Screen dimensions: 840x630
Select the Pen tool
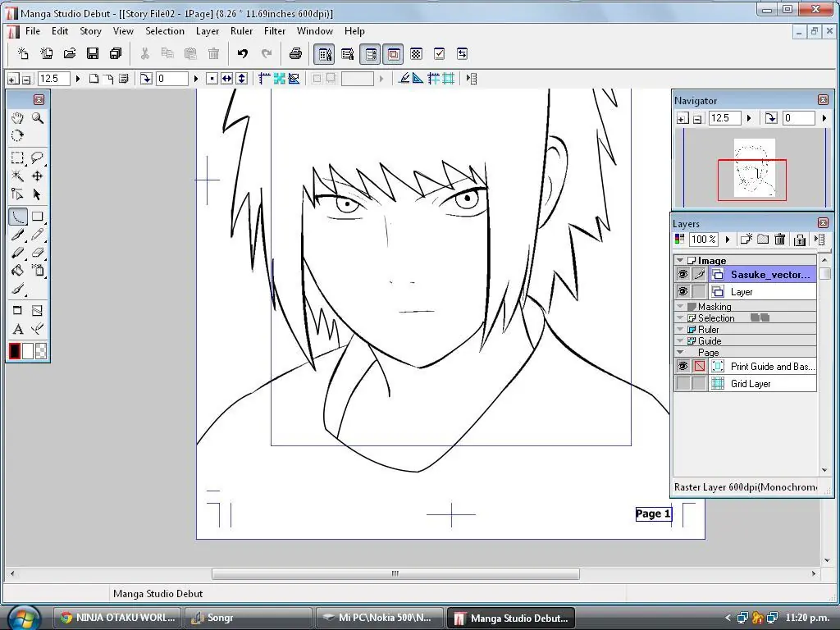(18, 235)
